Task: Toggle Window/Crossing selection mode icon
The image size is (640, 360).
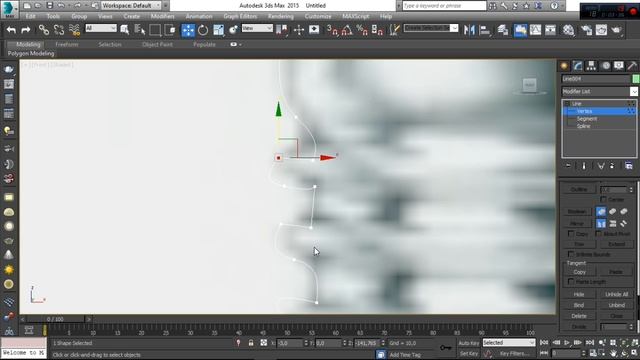Action: tap(170, 30)
